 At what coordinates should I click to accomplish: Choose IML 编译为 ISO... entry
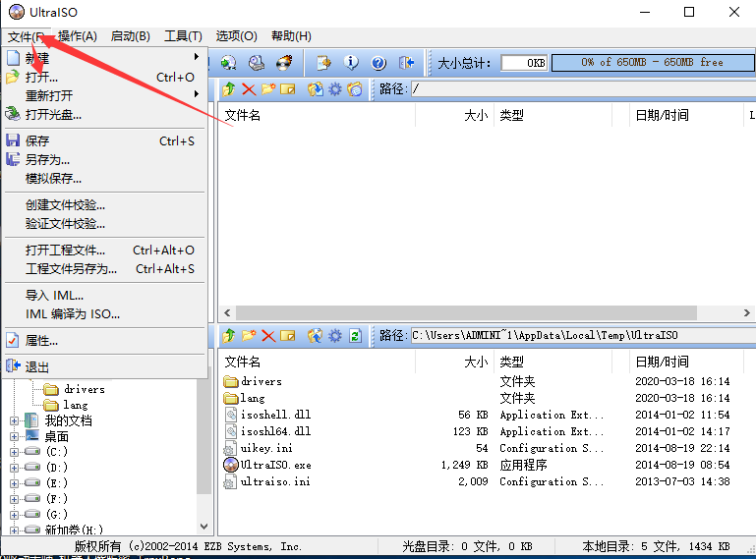105,314
